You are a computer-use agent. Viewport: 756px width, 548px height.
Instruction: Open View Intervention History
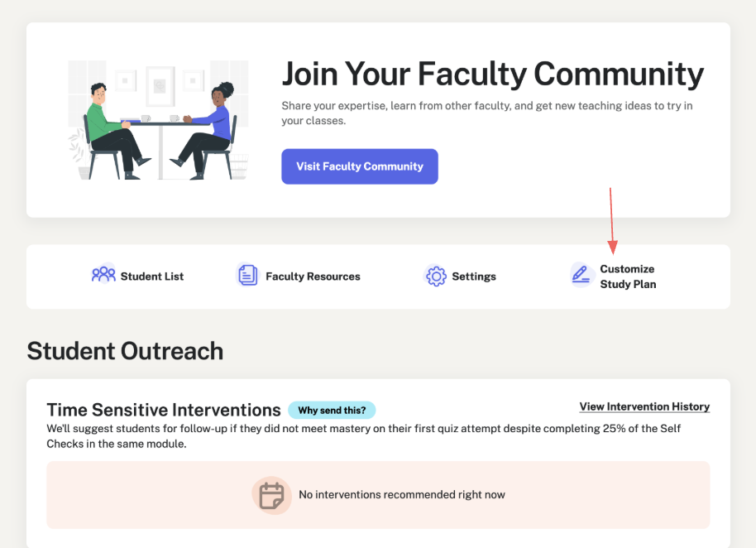pos(644,406)
